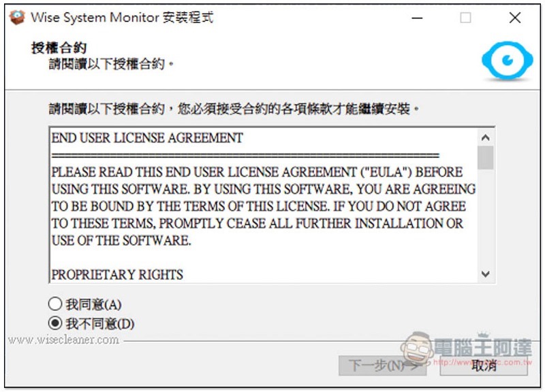Click the installer title bar text

(x=122, y=18)
